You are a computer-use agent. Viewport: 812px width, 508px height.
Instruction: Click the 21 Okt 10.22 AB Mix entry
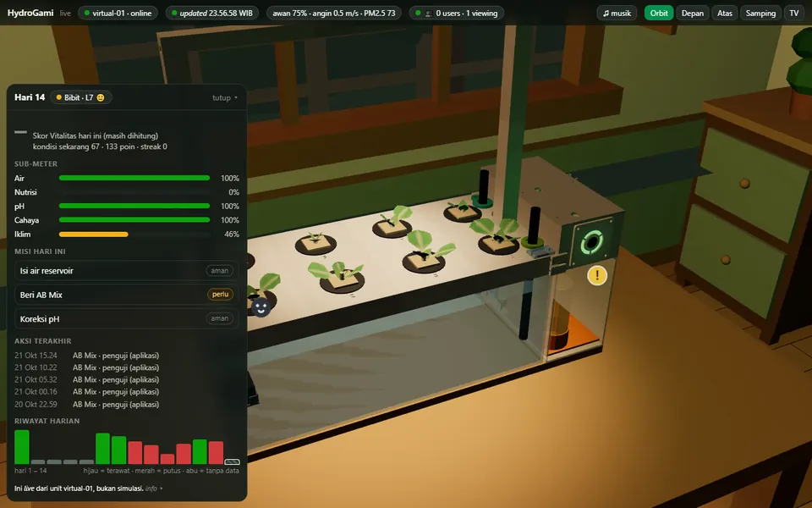(x=87, y=367)
